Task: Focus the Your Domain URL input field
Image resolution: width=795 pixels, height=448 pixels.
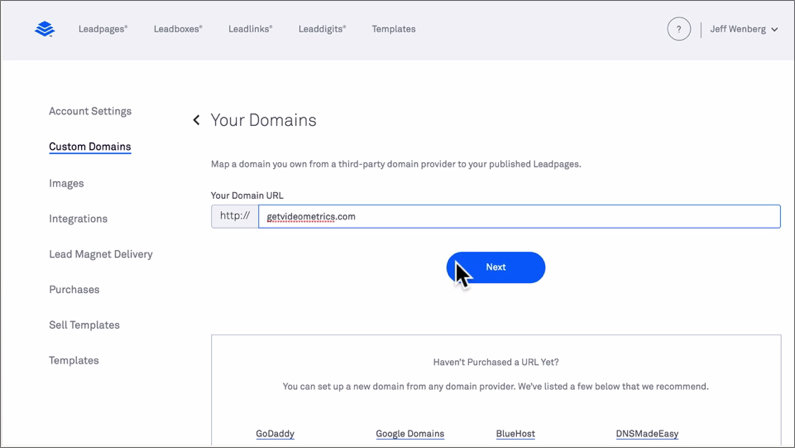Action: 519,216
